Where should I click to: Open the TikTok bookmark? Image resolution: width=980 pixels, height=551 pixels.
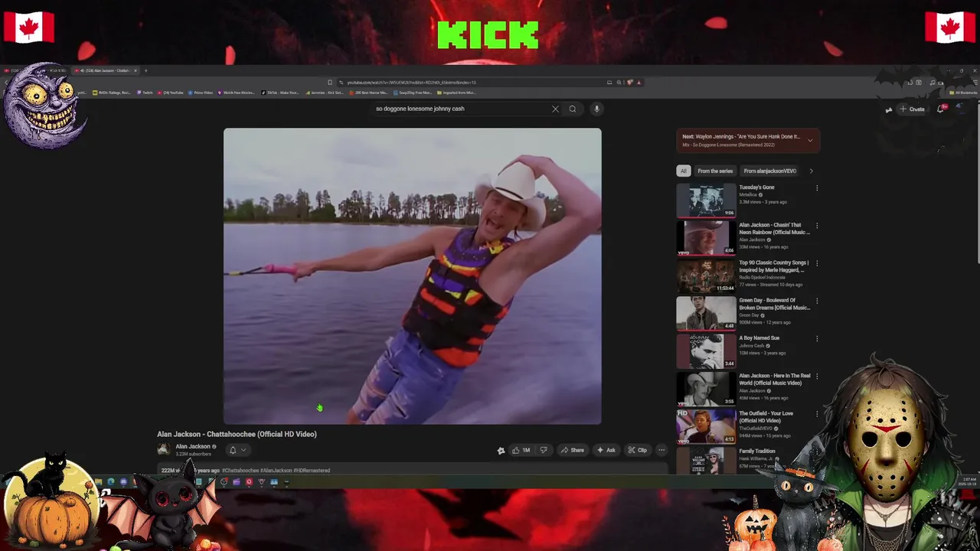coord(280,93)
